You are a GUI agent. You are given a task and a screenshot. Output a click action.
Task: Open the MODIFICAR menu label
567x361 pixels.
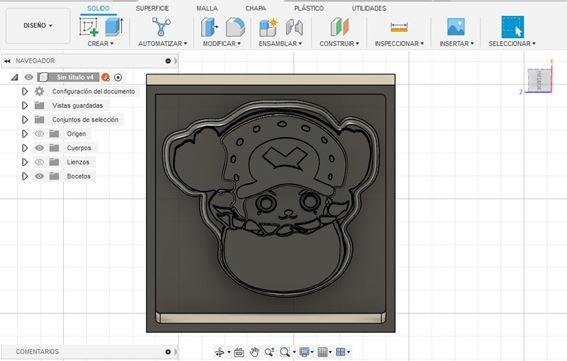[221, 43]
